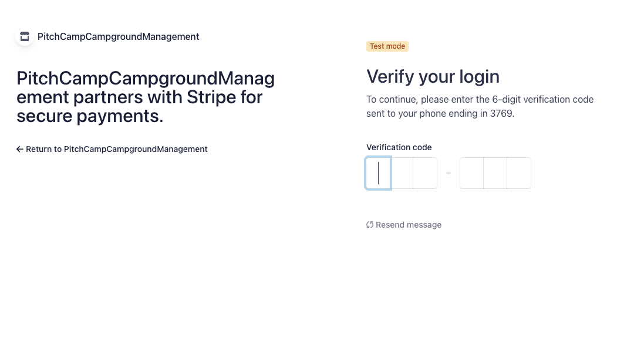Return to PitchCampCampgroundManagement link
644x352 pixels.
[112, 150]
